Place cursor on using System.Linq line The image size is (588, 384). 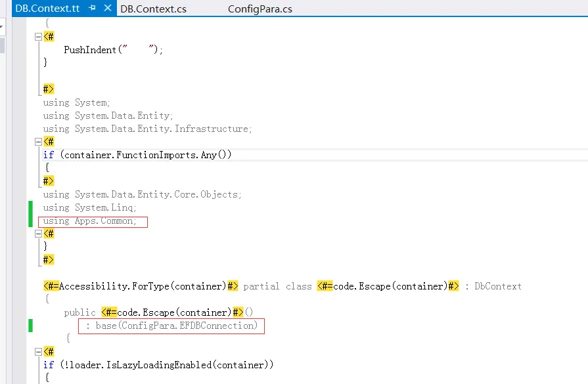click(x=90, y=207)
